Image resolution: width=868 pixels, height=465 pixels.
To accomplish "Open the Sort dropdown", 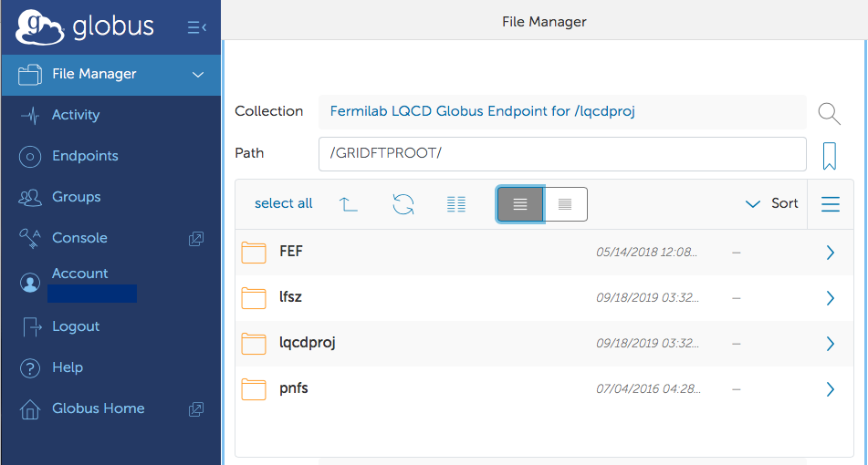I will 771,203.
